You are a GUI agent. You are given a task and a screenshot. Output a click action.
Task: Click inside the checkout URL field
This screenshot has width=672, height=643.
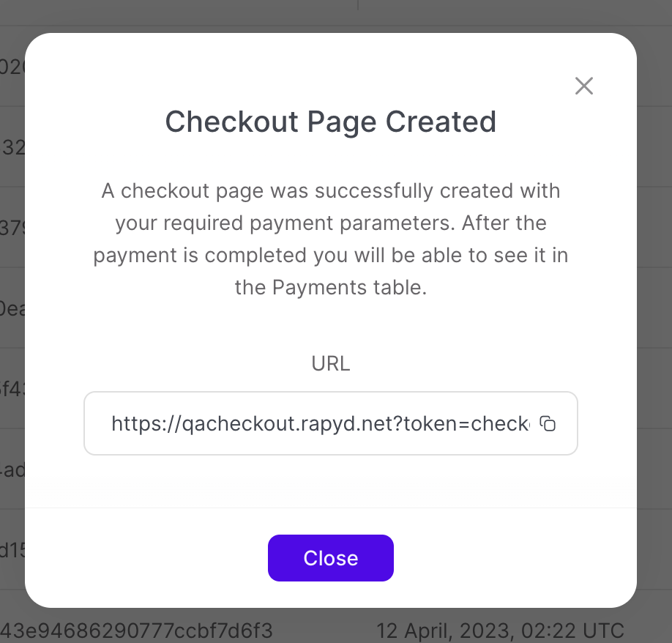point(322,423)
